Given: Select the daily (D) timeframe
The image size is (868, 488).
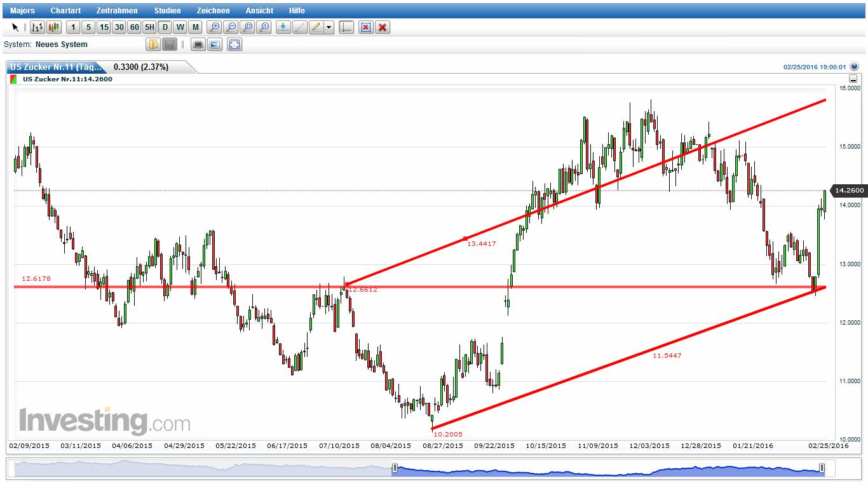Looking at the screenshot, I should point(165,27).
